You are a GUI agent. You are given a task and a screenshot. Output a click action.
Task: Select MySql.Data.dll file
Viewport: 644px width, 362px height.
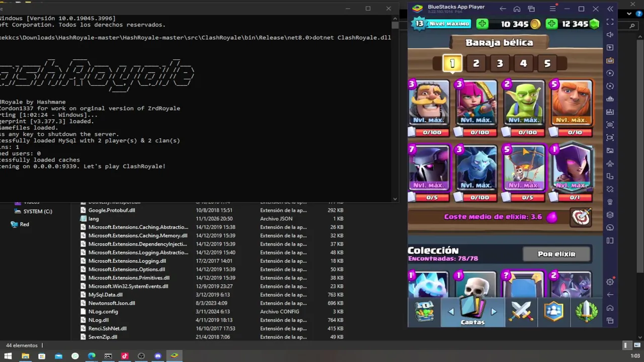[105, 295]
